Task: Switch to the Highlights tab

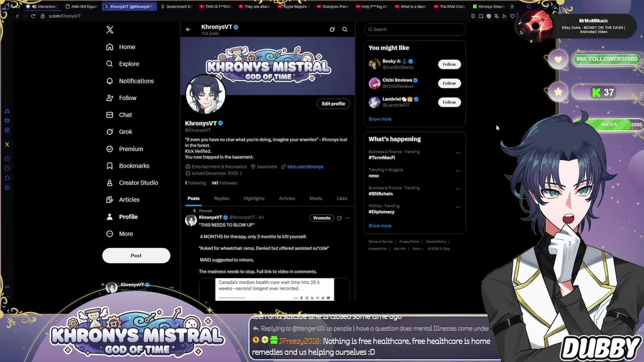Action: pos(254,199)
